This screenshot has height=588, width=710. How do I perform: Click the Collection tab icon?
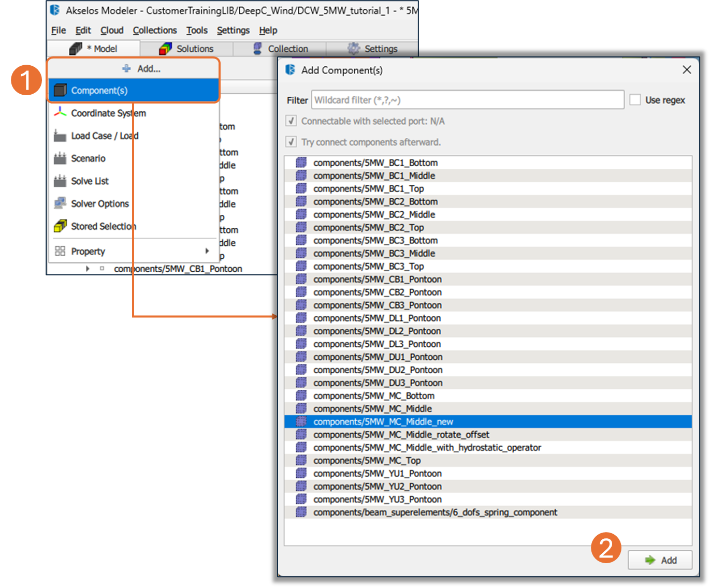click(257, 49)
